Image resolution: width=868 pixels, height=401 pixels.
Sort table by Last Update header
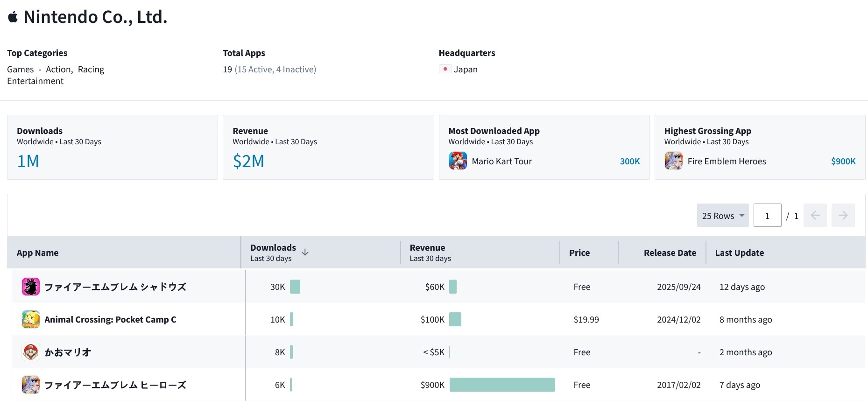(739, 253)
